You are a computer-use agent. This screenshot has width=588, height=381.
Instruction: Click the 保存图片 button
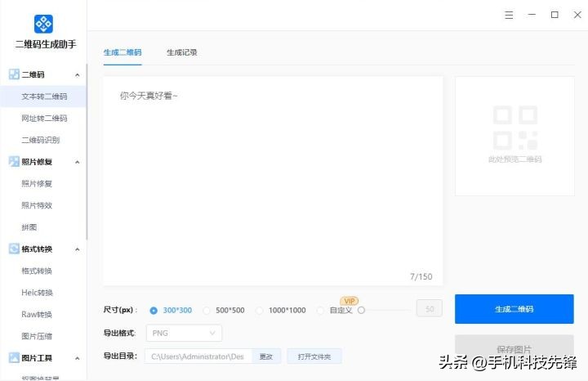pyautogui.click(x=514, y=349)
